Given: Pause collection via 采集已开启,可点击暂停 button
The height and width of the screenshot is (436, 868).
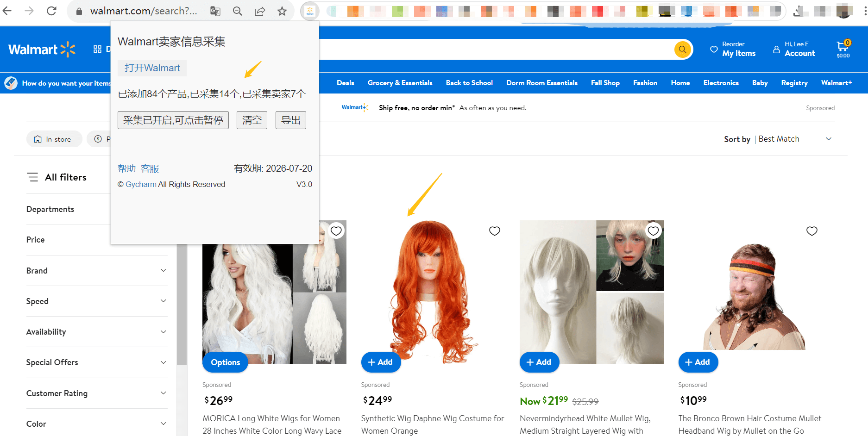Looking at the screenshot, I should pos(173,120).
